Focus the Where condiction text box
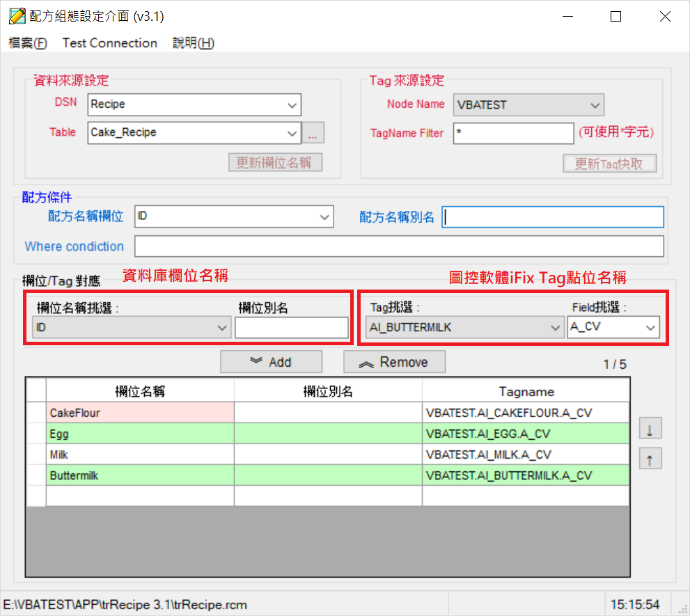The image size is (690, 616). [399, 246]
